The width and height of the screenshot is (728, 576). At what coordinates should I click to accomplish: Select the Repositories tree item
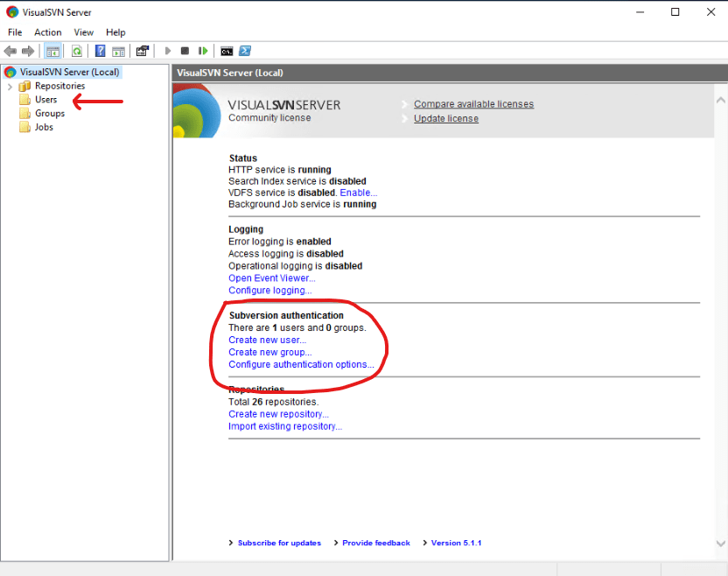click(59, 86)
